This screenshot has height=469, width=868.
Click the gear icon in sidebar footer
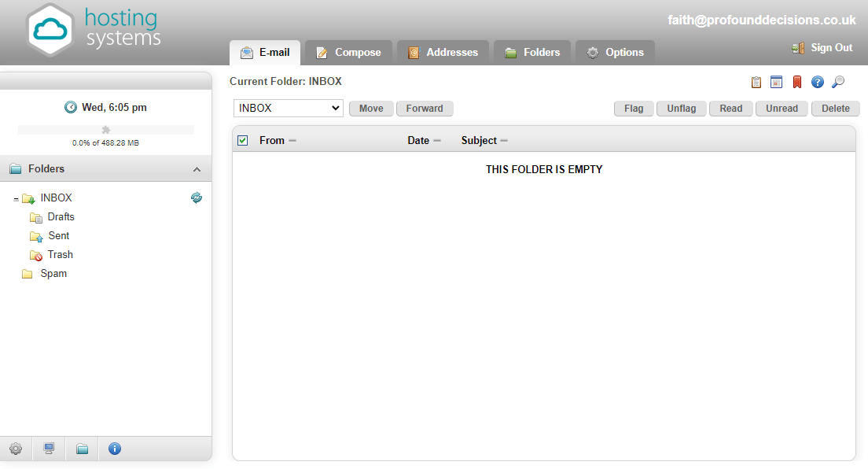[x=16, y=449]
